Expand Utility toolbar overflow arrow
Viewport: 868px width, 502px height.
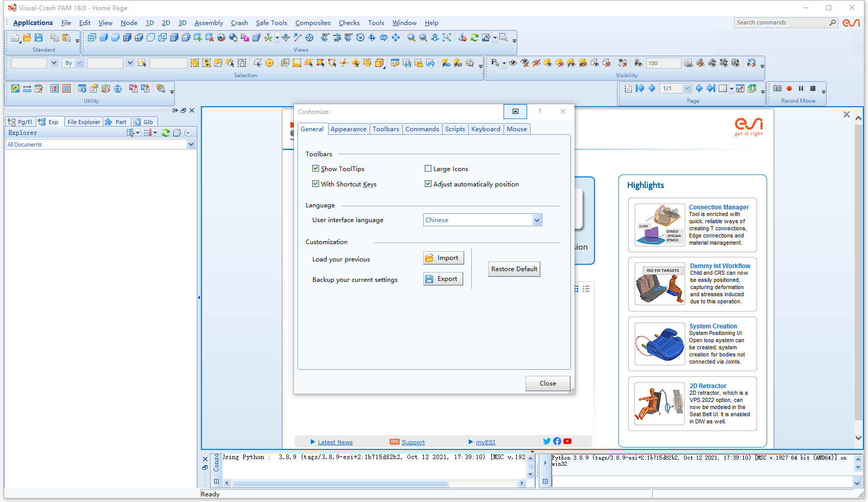click(172, 91)
